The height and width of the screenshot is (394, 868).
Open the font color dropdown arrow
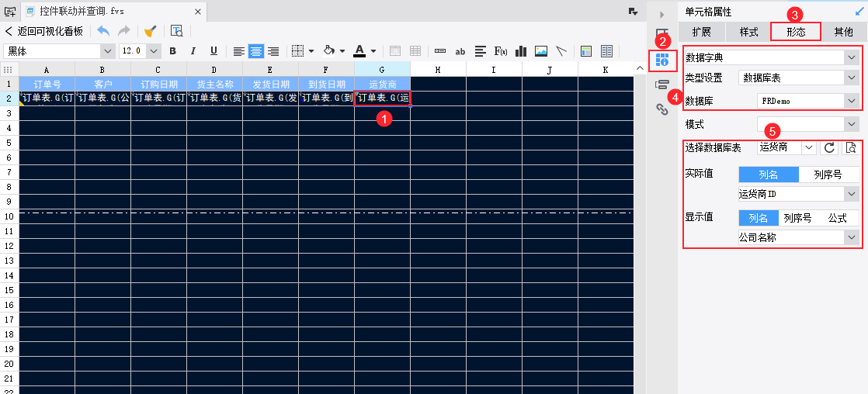[373, 51]
